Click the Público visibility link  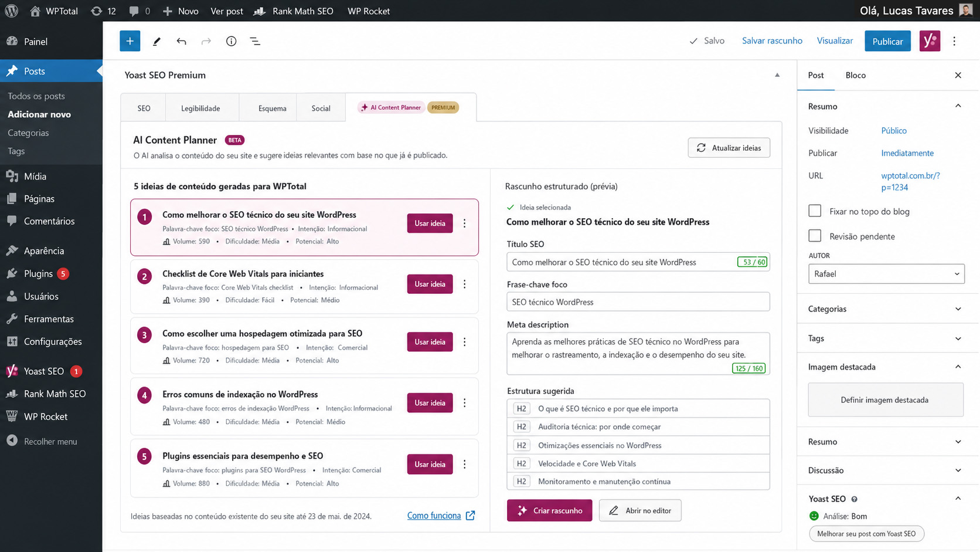(894, 131)
